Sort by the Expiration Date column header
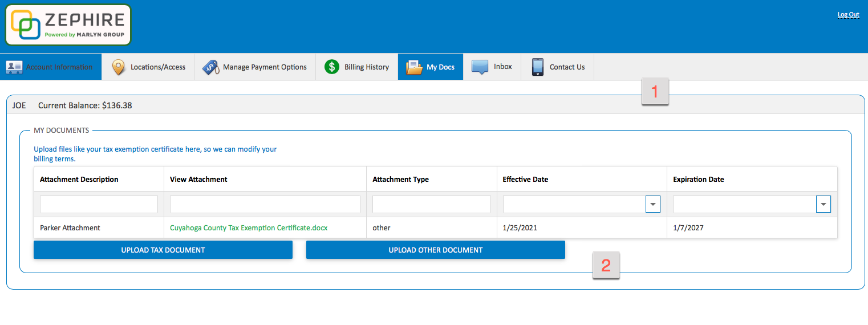This screenshot has width=868, height=325. click(x=699, y=179)
